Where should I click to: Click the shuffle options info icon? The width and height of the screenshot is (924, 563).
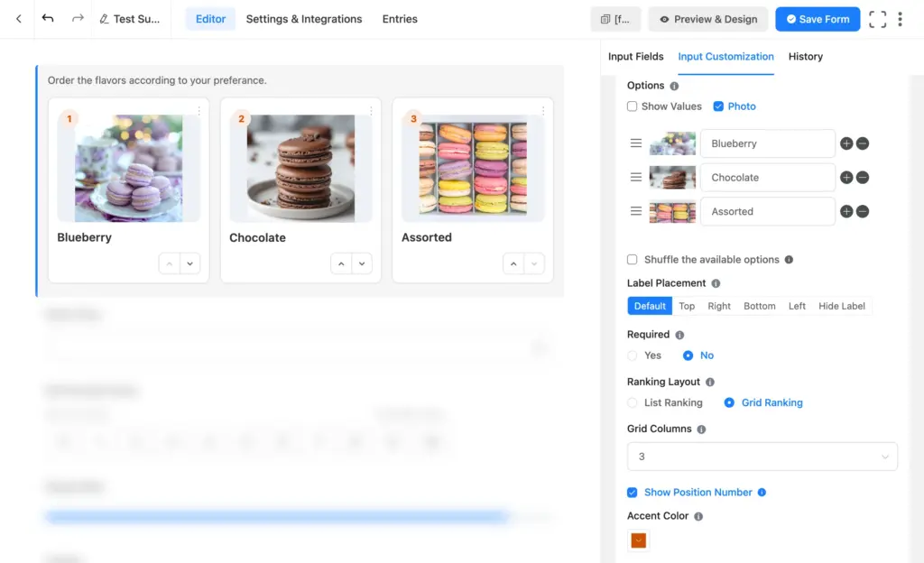[789, 260]
